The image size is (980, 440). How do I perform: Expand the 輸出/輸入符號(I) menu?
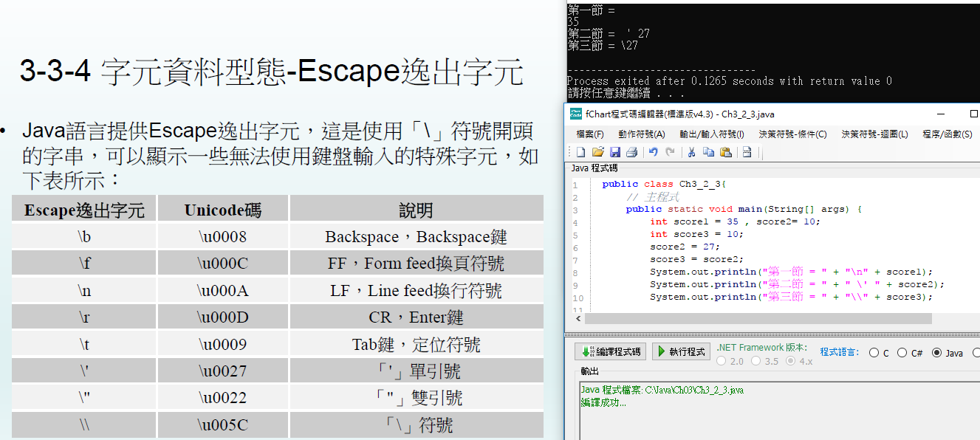coord(711,134)
